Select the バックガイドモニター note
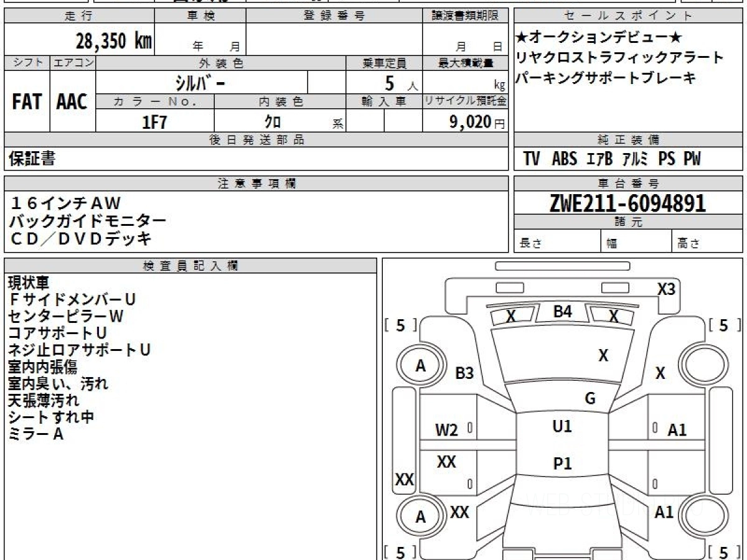747x560 pixels. tap(88, 221)
